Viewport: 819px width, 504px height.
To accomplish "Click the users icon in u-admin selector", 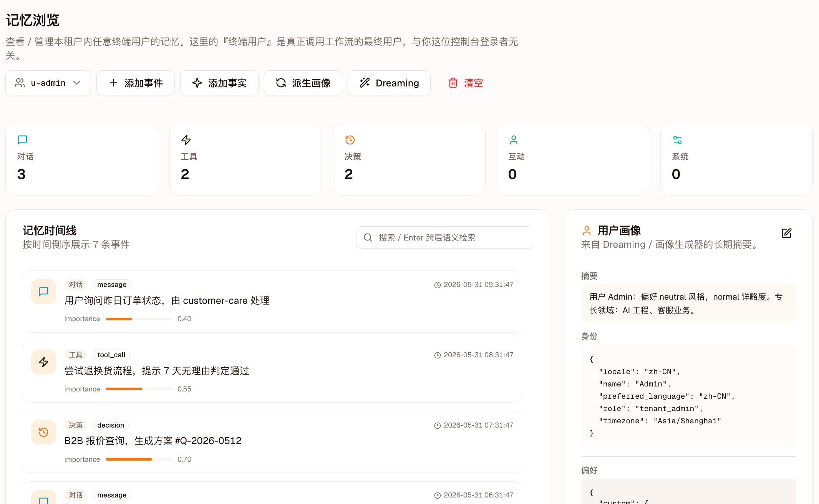I will 20,83.
